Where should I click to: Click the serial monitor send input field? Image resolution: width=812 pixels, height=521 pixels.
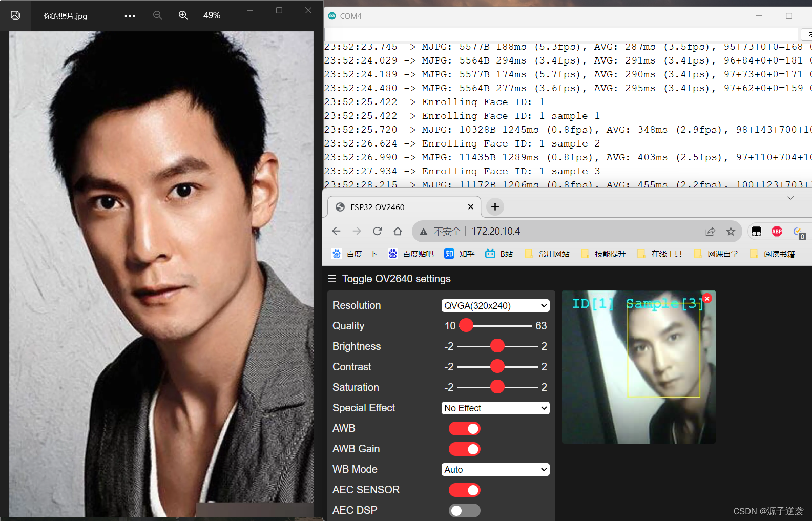point(561,34)
